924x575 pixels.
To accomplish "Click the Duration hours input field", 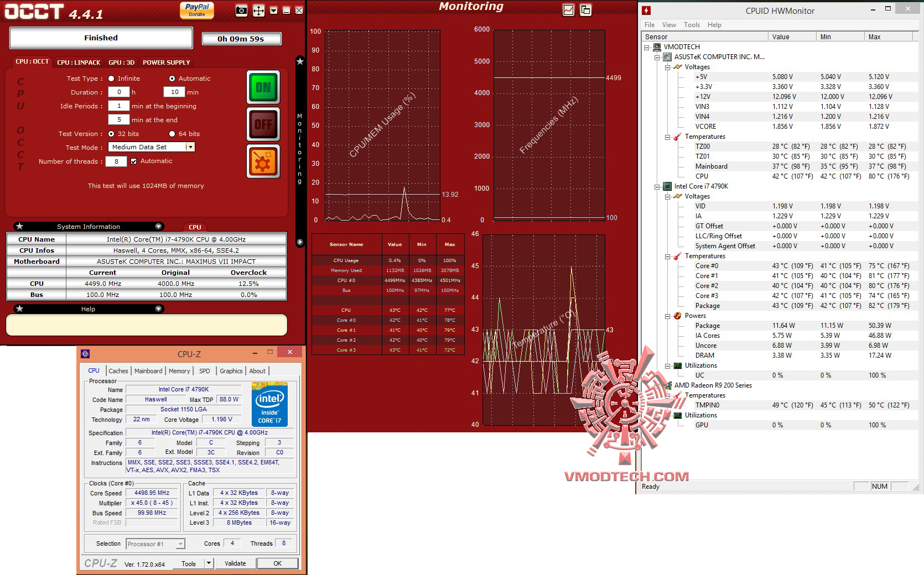I will click(x=119, y=92).
